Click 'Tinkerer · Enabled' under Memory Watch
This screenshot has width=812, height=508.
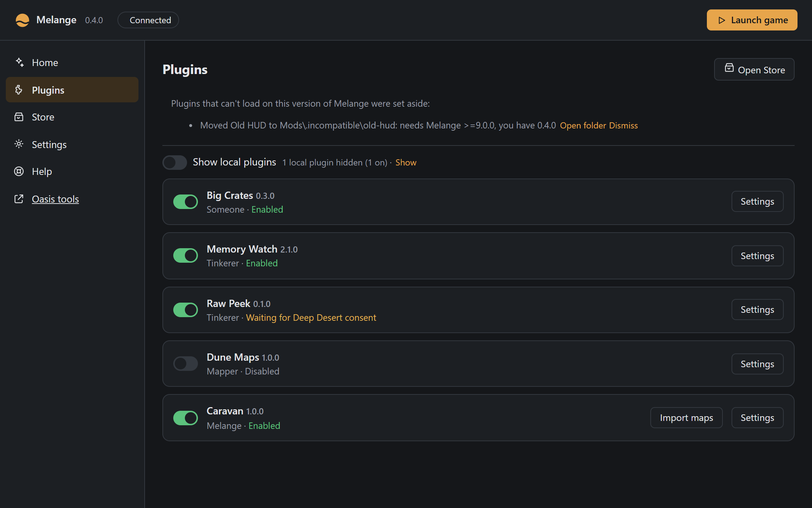242,263
